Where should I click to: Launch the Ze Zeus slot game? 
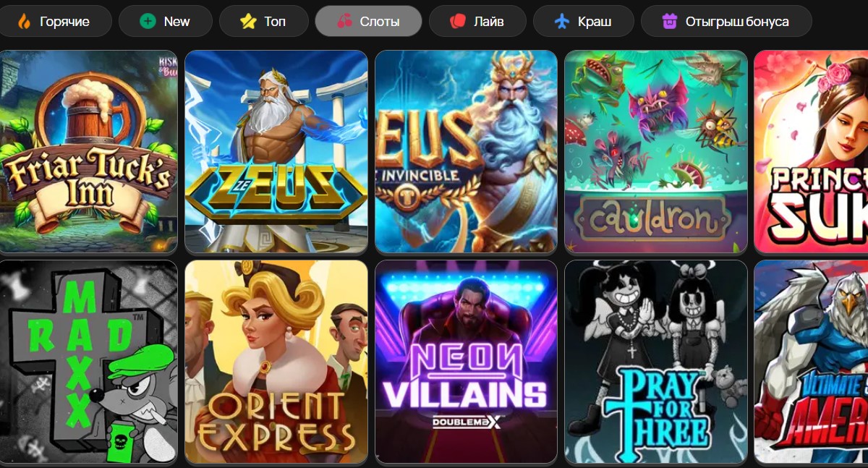click(x=276, y=151)
